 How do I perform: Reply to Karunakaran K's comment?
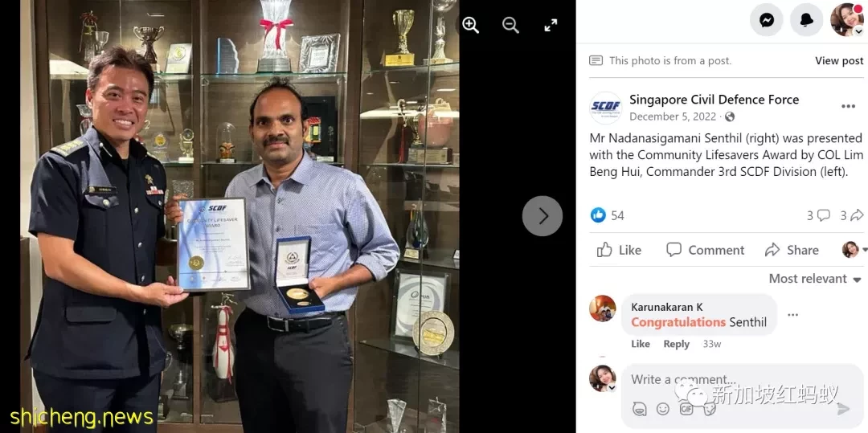[677, 344]
